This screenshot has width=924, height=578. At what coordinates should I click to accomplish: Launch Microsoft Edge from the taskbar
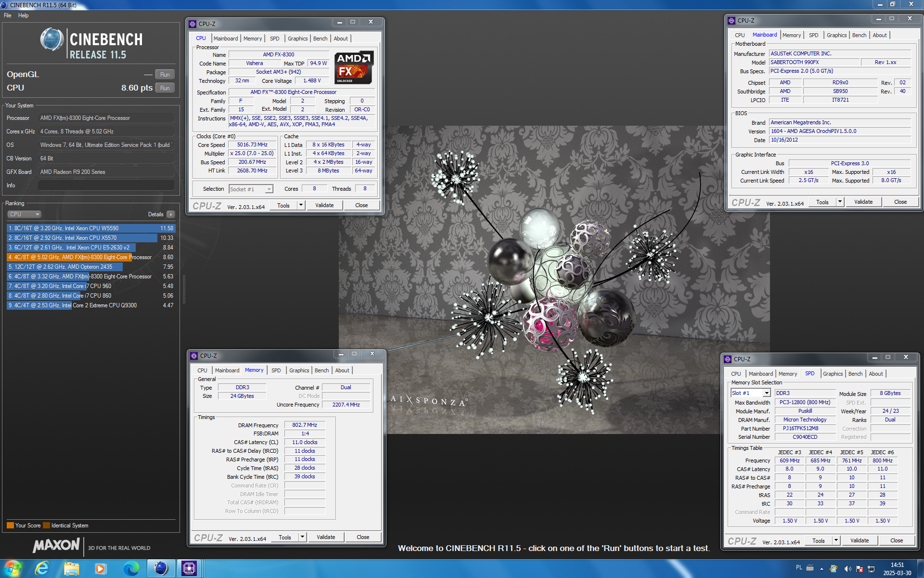[x=130, y=568]
